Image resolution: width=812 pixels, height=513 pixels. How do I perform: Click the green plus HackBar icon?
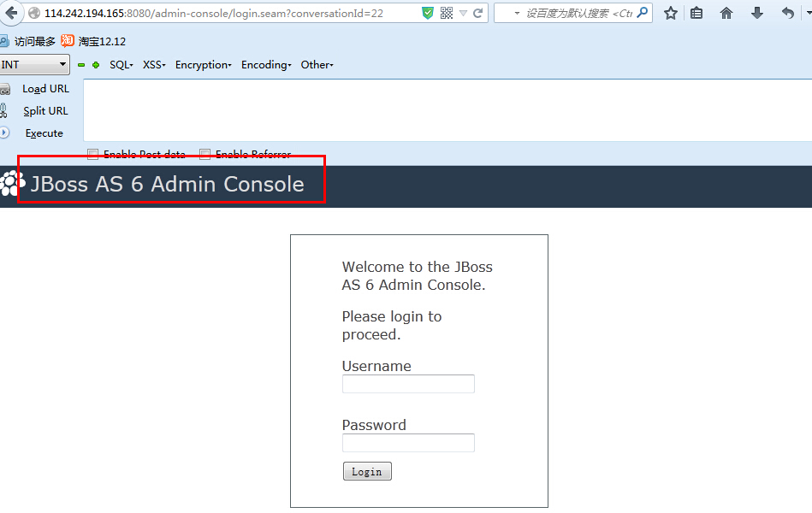[96, 65]
